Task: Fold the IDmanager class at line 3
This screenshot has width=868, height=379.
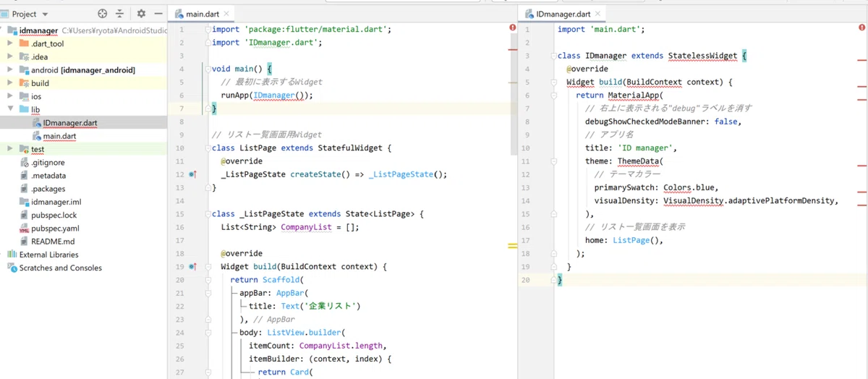Action: (553, 56)
